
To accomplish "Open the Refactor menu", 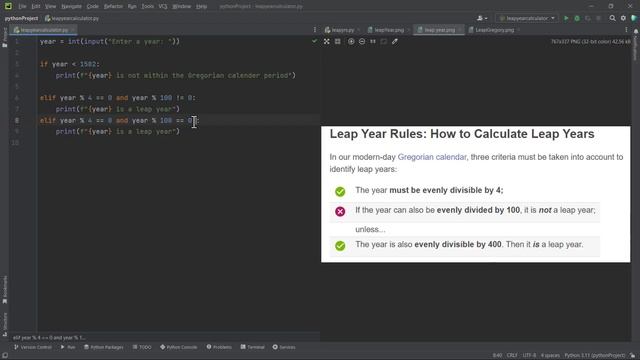I will (113, 7).
